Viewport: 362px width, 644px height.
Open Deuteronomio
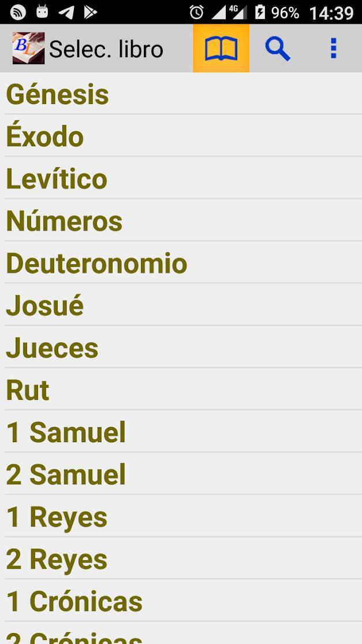coord(96,263)
